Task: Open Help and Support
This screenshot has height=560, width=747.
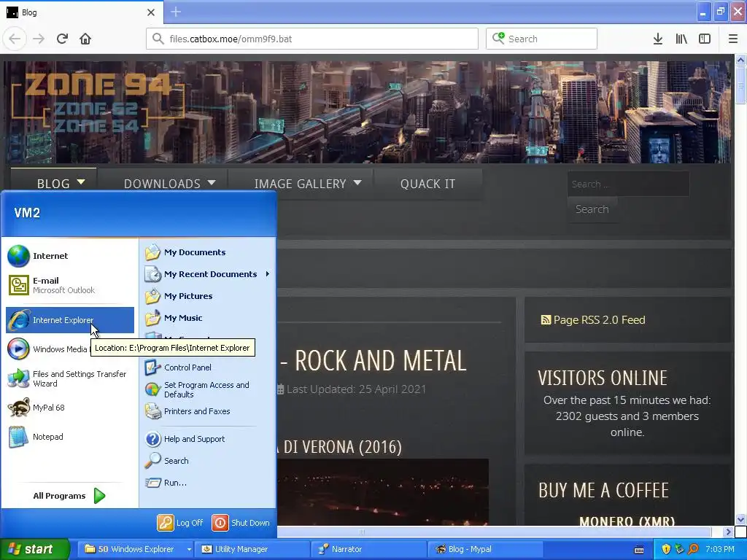Action: coord(207,439)
